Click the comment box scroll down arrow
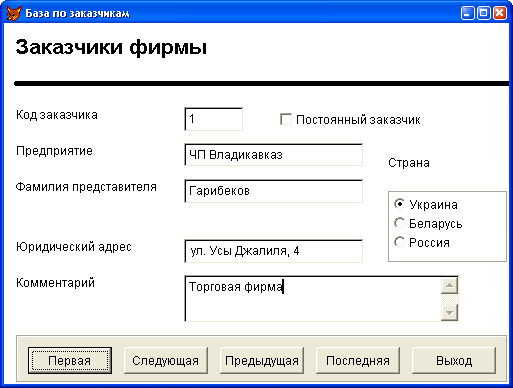513x388 pixels. 449,313
